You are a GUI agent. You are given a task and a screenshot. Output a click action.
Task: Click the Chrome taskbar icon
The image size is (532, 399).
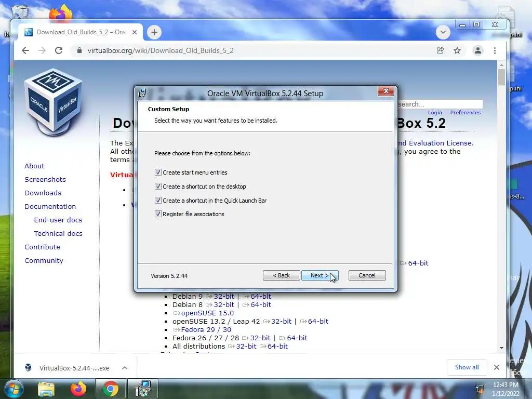pos(110,389)
